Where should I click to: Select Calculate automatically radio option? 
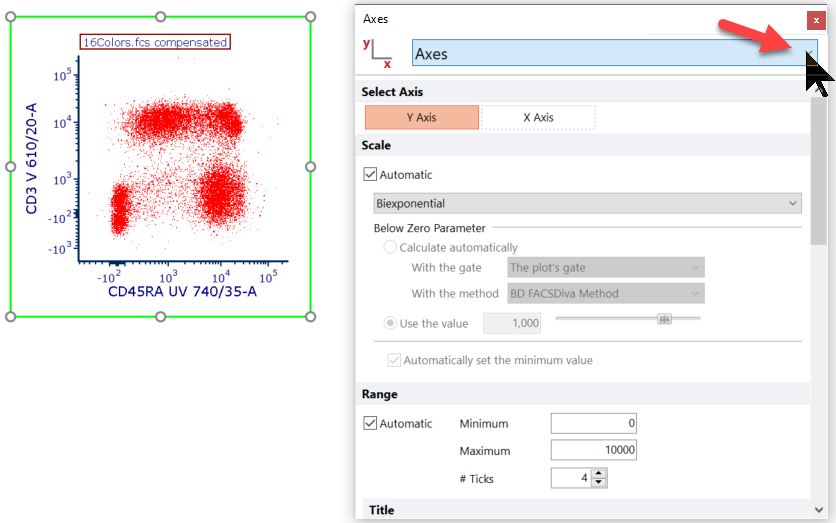pyautogui.click(x=390, y=248)
